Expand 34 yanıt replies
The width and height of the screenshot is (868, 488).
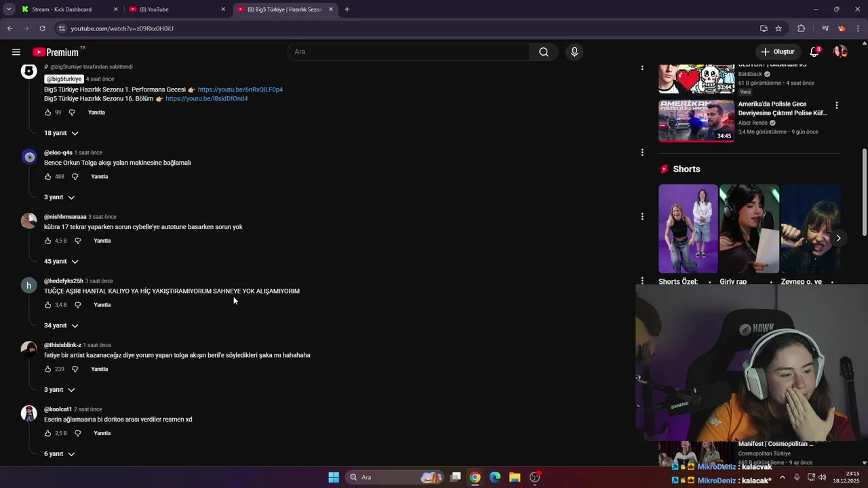61,325
